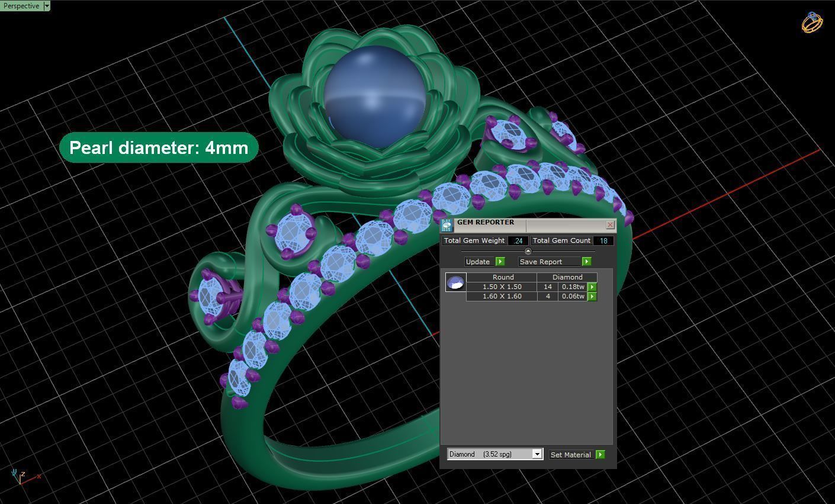
Task: Click the Save Report button label
Action: (x=550, y=262)
